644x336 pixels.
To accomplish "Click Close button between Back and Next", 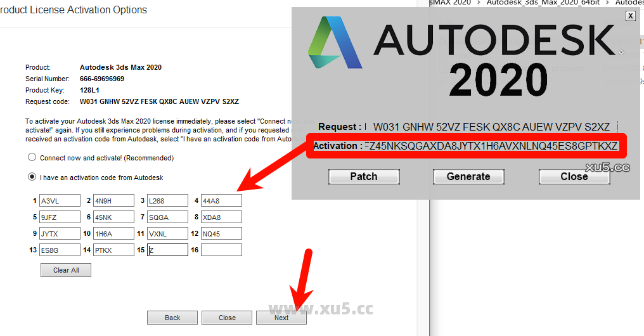I will tap(227, 318).
